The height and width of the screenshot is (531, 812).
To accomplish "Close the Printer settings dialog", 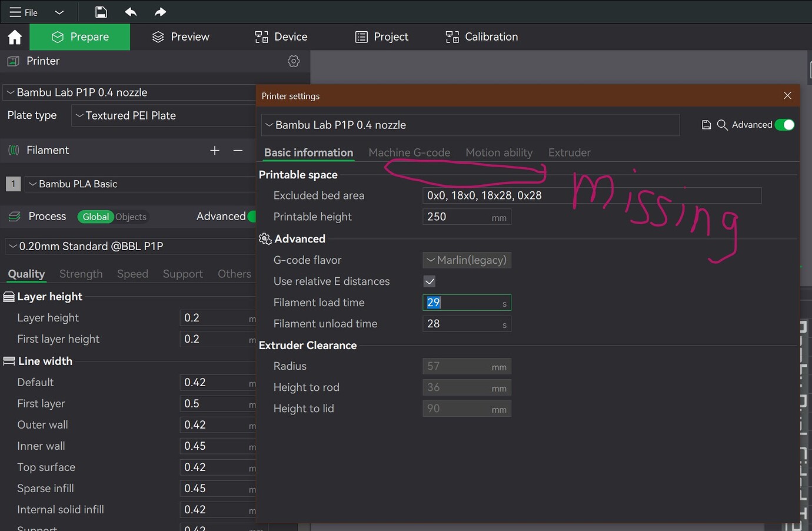I will pyautogui.click(x=787, y=96).
